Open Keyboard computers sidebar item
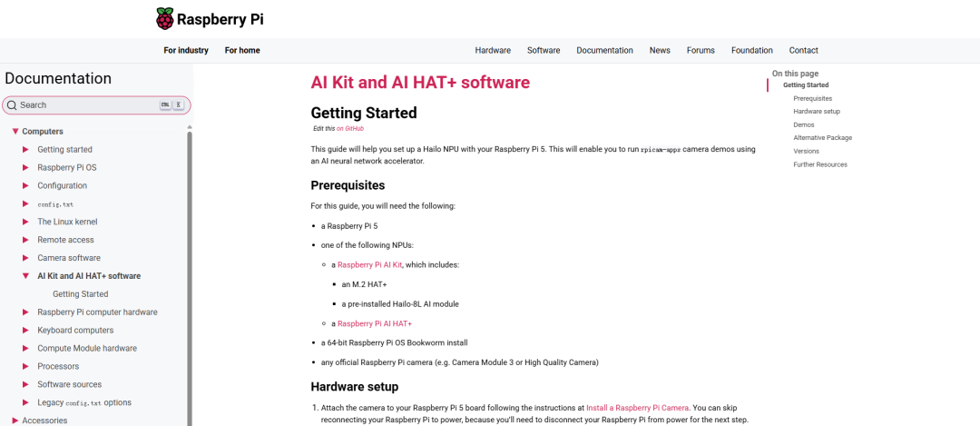Screen dimensions: 980x426 (75, 331)
